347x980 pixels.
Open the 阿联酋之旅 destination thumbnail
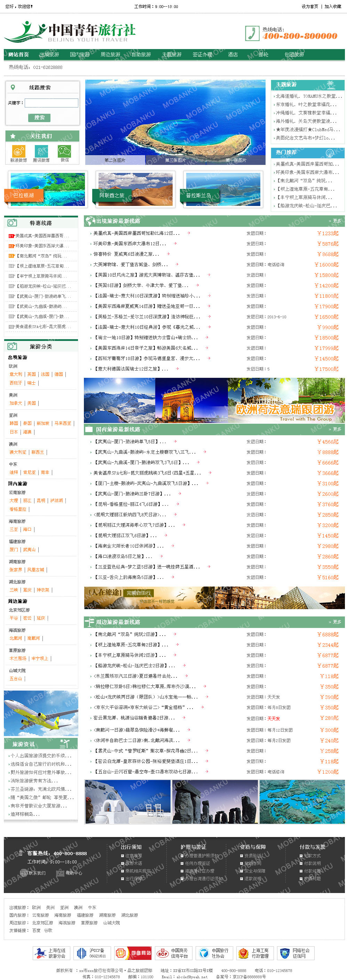[135, 189]
